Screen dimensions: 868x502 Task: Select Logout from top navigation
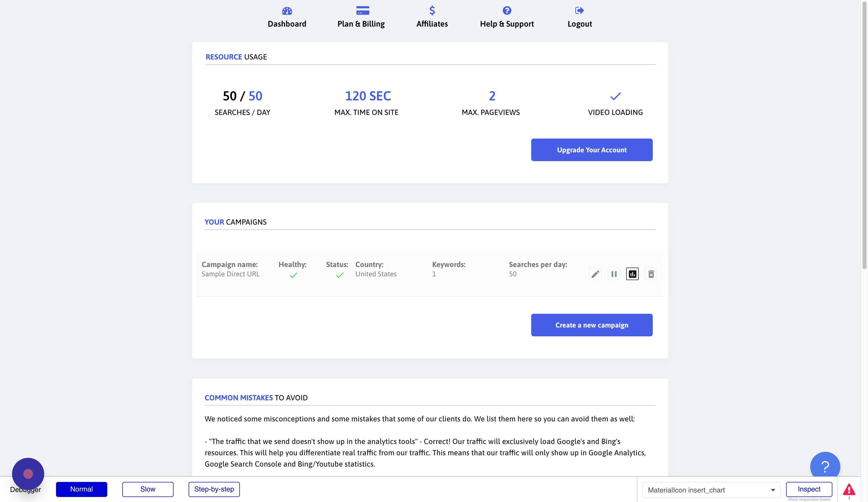(580, 17)
